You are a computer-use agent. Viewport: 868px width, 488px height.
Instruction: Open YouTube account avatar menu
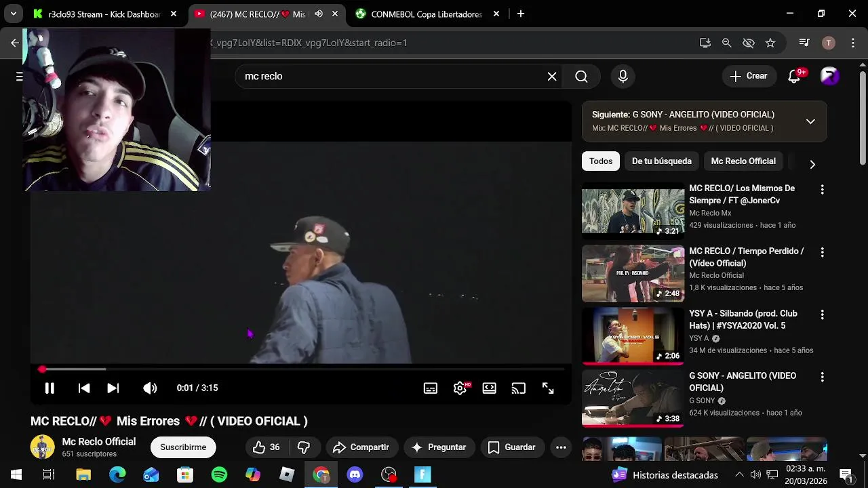click(x=830, y=76)
